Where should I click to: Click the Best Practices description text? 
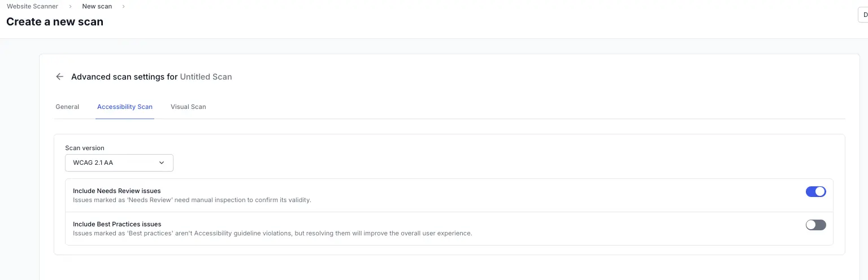coord(272,233)
